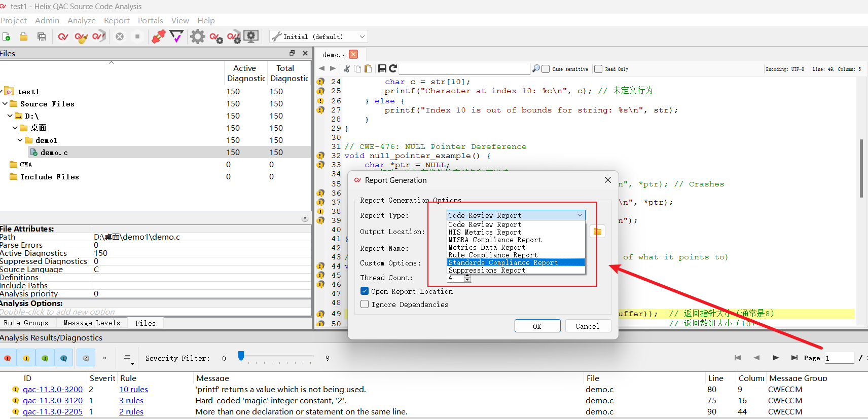Image resolution: width=868 pixels, height=419 pixels.
Task: Toggle the green diagnostics filter icon
Action: [x=45, y=358]
